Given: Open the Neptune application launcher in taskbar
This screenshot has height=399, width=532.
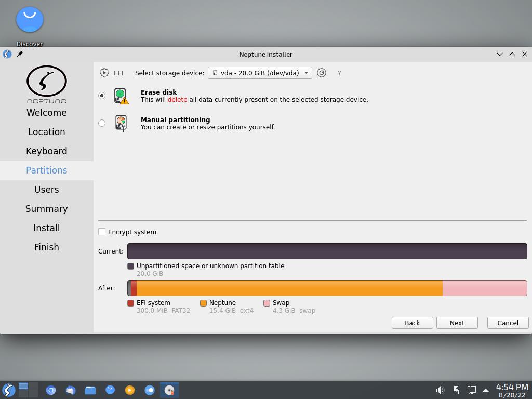Looking at the screenshot, I should 8,390.
